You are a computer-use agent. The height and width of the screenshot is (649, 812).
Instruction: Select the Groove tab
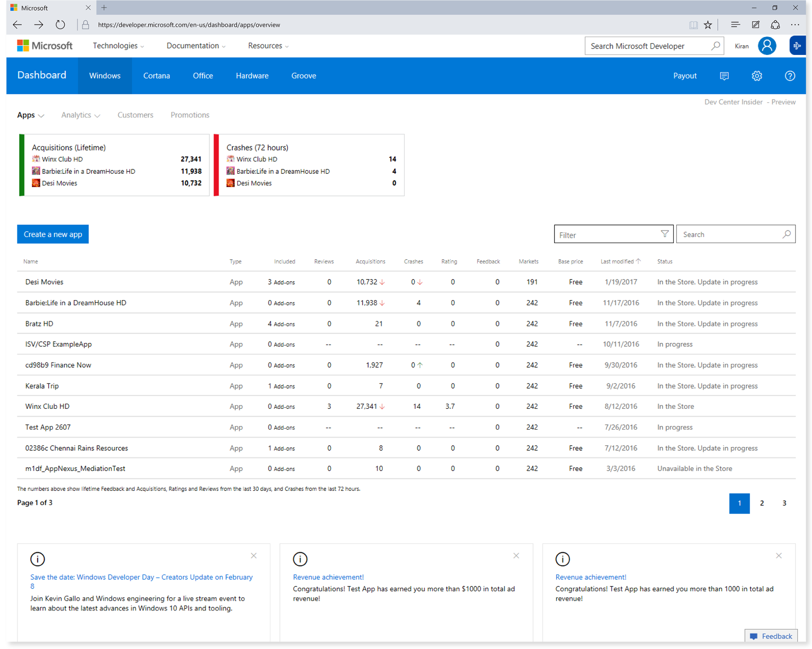[304, 76]
